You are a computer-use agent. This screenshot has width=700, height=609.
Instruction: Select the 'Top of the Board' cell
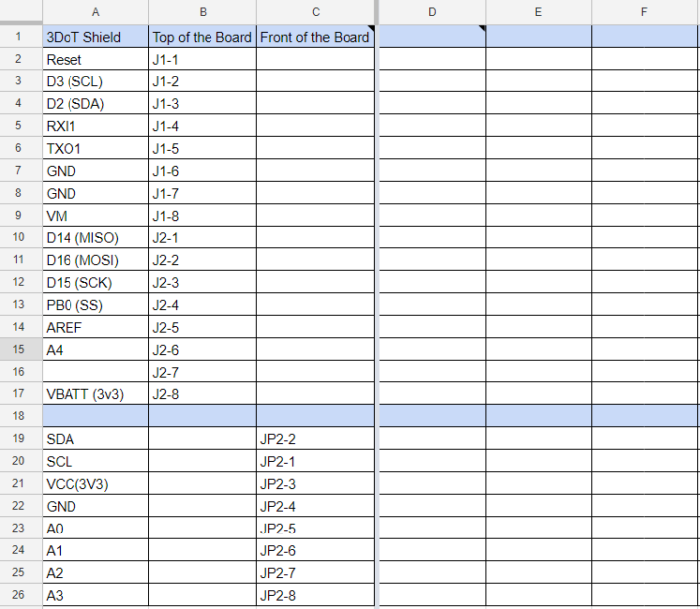pos(203,37)
